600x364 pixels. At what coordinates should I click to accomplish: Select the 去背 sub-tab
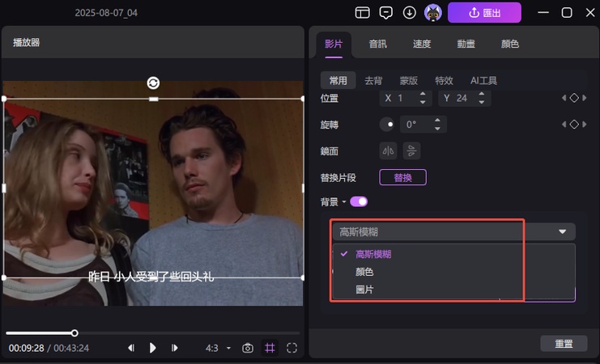pyautogui.click(x=373, y=80)
